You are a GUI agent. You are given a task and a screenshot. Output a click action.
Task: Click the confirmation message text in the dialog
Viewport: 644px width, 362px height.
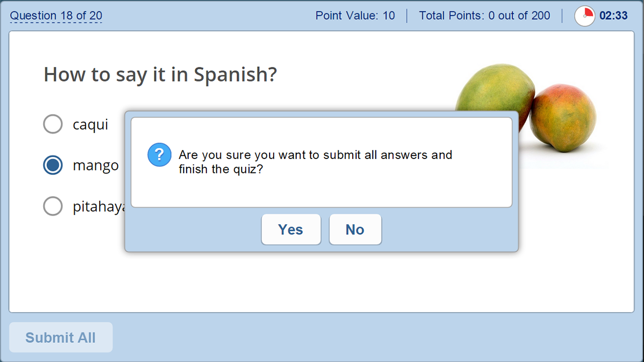click(x=314, y=162)
